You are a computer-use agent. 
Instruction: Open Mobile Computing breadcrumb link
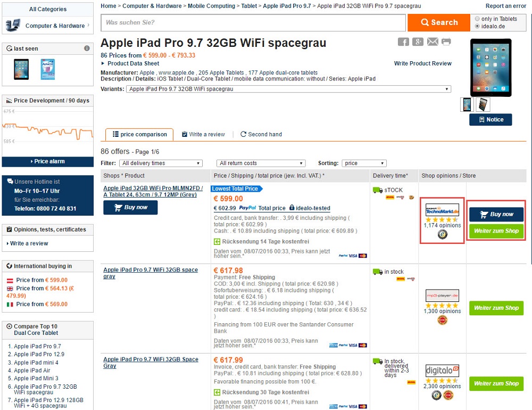pos(211,6)
